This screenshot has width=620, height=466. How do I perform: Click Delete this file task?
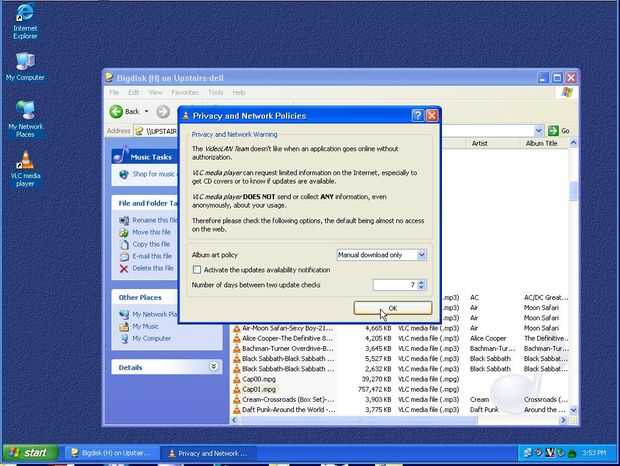[153, 268]
